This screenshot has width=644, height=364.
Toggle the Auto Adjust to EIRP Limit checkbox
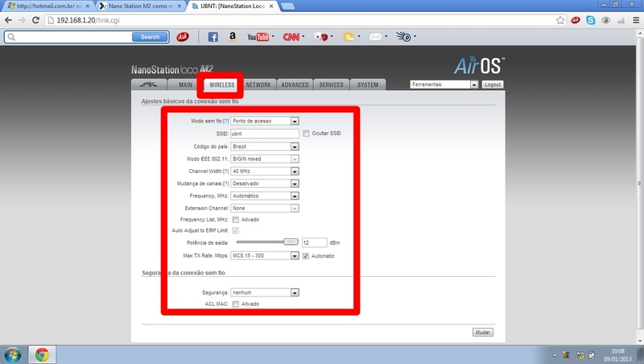pos(236,230)
